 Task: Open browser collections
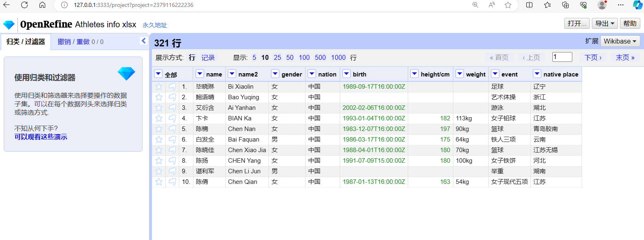click(x=565, y=5)
